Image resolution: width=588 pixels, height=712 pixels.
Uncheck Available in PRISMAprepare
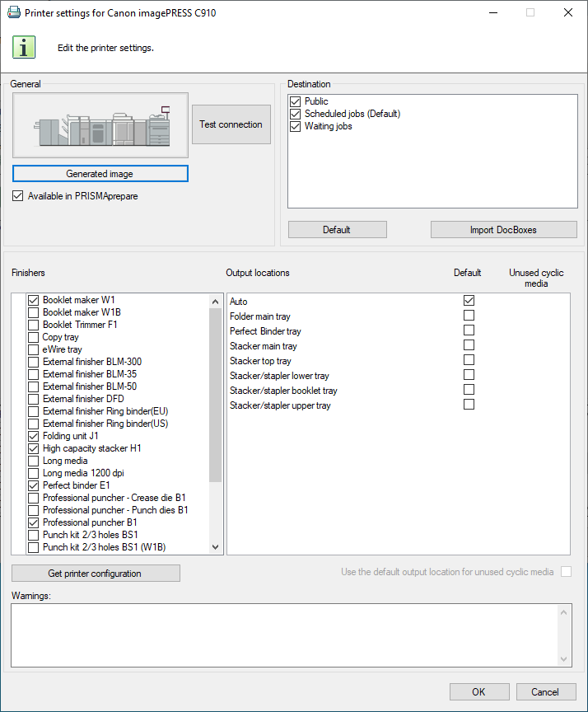click(x=18, y=196)
